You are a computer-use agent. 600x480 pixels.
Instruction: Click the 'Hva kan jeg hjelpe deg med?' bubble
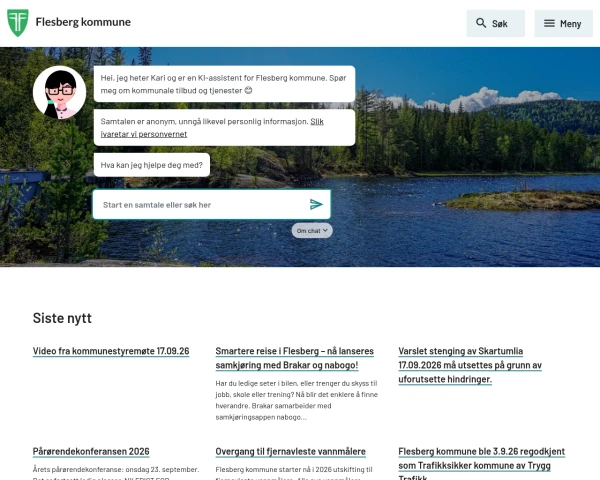point(152,165)
